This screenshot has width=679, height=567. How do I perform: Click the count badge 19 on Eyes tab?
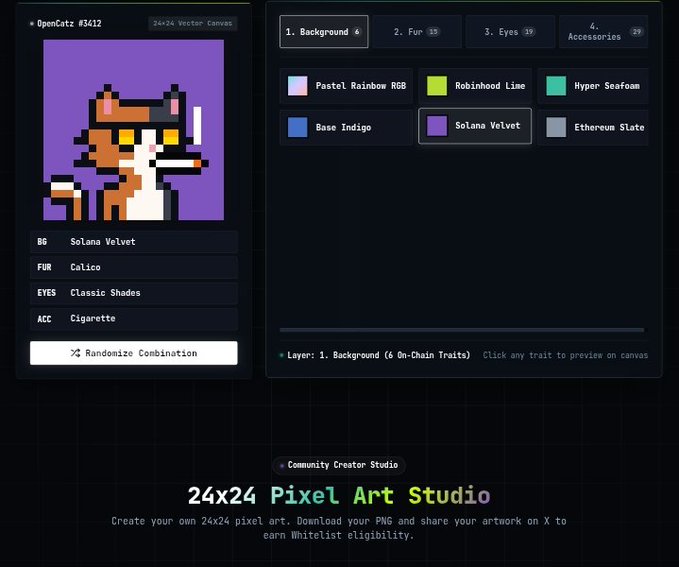529,32
